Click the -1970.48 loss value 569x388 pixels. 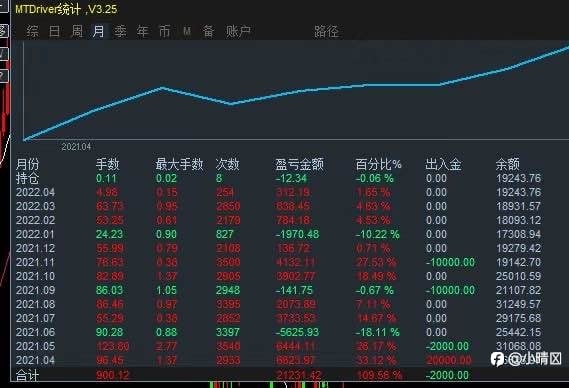(x=297, y=234)
